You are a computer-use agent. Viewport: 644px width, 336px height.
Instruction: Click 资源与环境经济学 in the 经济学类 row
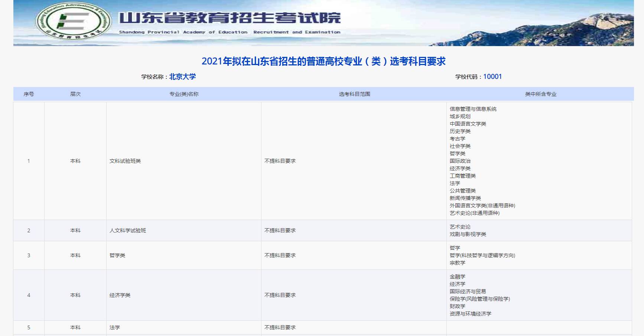pos(470,314)
